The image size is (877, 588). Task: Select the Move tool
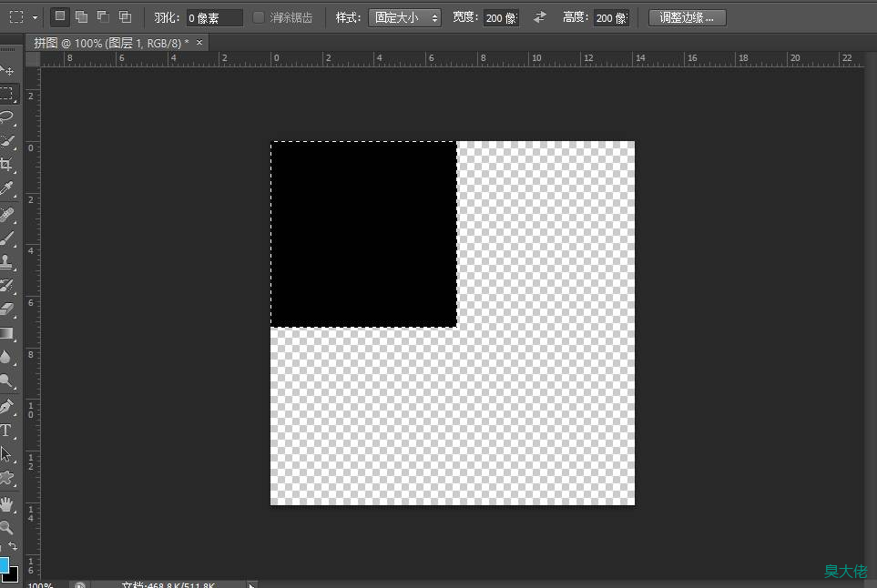pyautogui.click(x=7, y=70)
